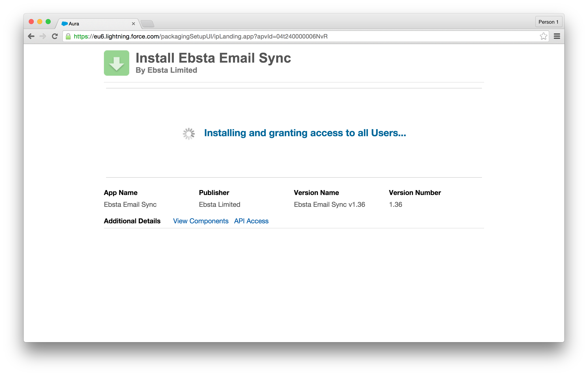Close the Aura tab

click(x=133, y=24)
